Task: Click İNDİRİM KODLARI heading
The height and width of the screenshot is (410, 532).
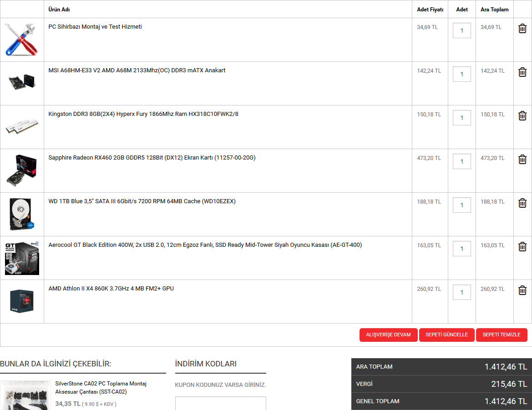Action: pos(206,364)
